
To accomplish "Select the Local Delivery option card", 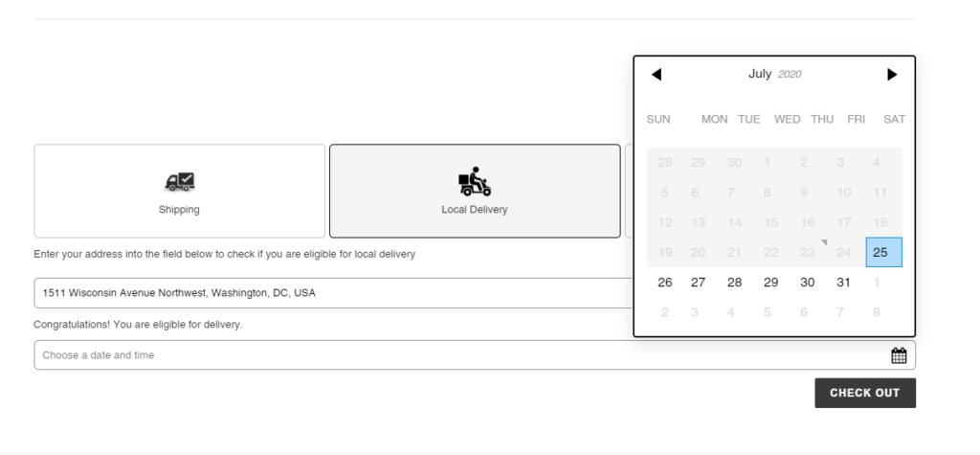I will (475, 191).
